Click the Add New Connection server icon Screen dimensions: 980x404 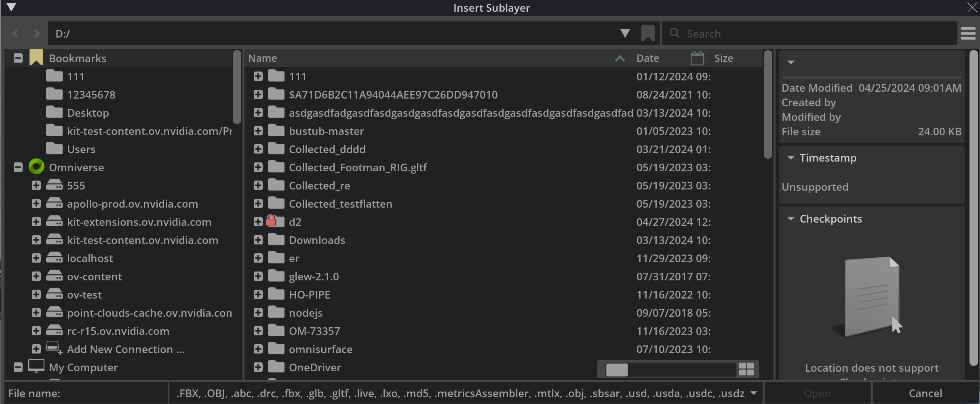pos(54,348)
